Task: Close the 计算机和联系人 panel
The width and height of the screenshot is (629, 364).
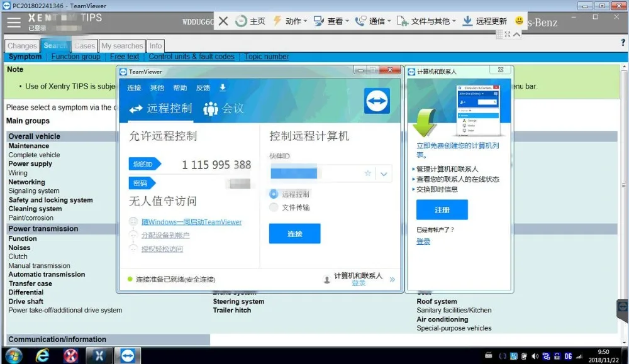Action: (501, 70)
